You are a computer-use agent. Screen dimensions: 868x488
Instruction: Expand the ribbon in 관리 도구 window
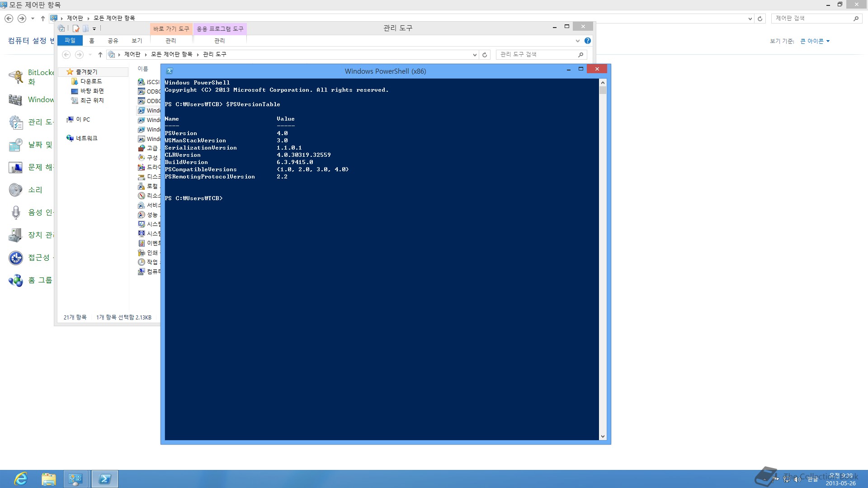[577, 41]
